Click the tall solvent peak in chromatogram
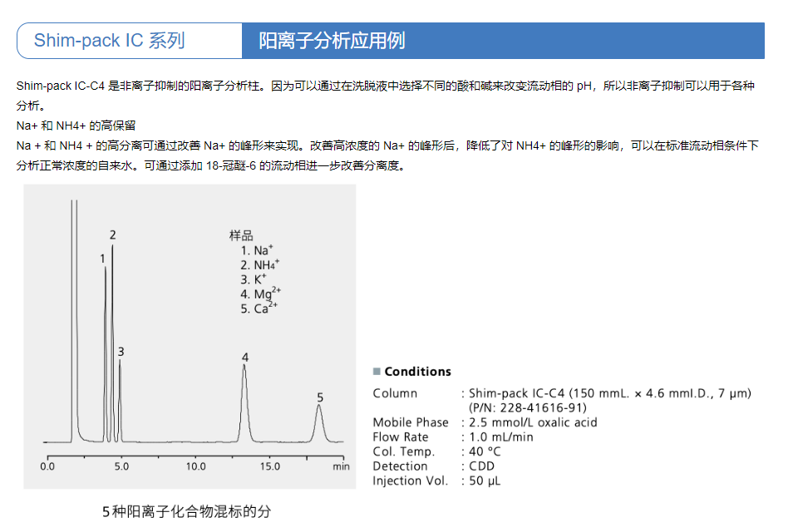 pos(73,316)
